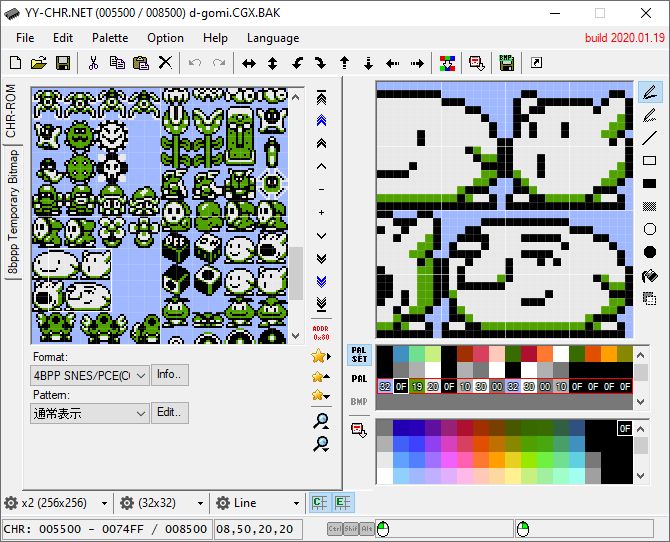Select the stamp copy tool

pos(649,298)
